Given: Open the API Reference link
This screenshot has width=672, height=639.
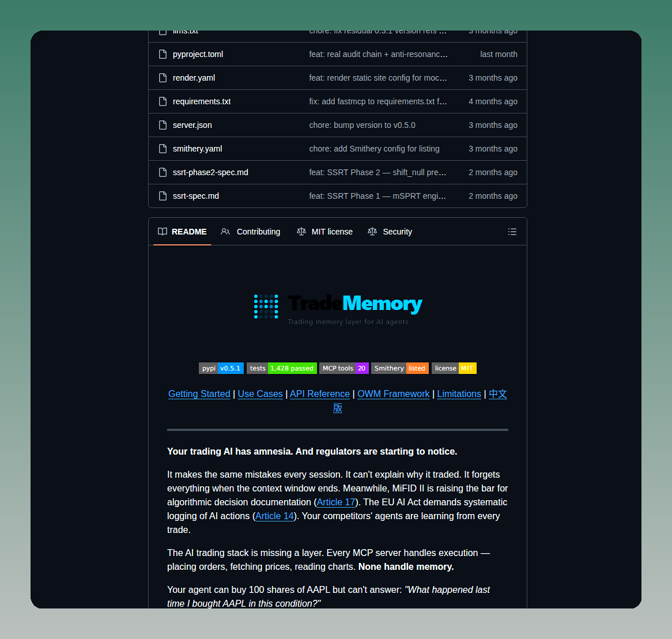Looking at the screenshot, I should tap(320, 394).
